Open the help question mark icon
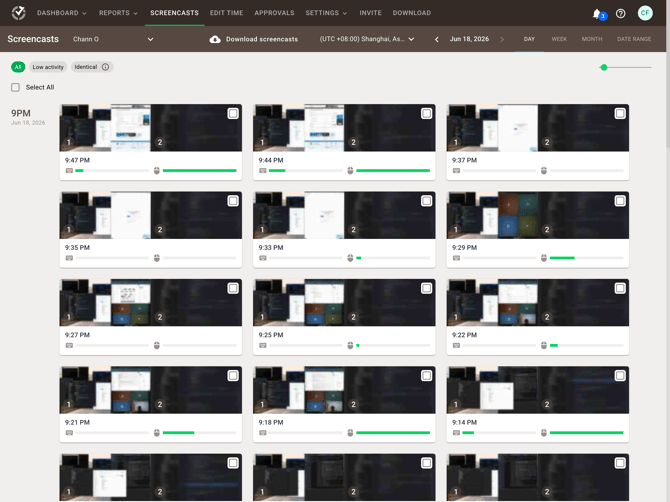 620,14
